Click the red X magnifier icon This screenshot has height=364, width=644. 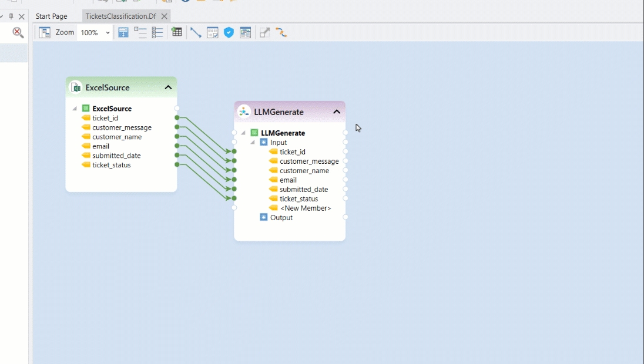18,33
